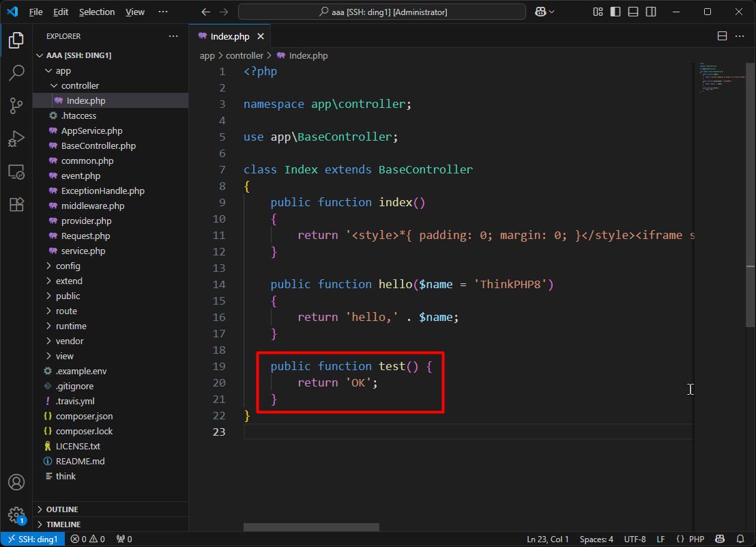Open the File menu
The width and height of the screenshot is (756, 547).
pos(35,12)
